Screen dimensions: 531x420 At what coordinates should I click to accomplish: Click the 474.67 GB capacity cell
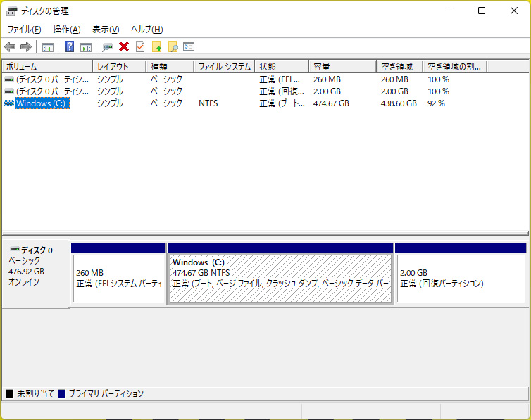point(331,103)
